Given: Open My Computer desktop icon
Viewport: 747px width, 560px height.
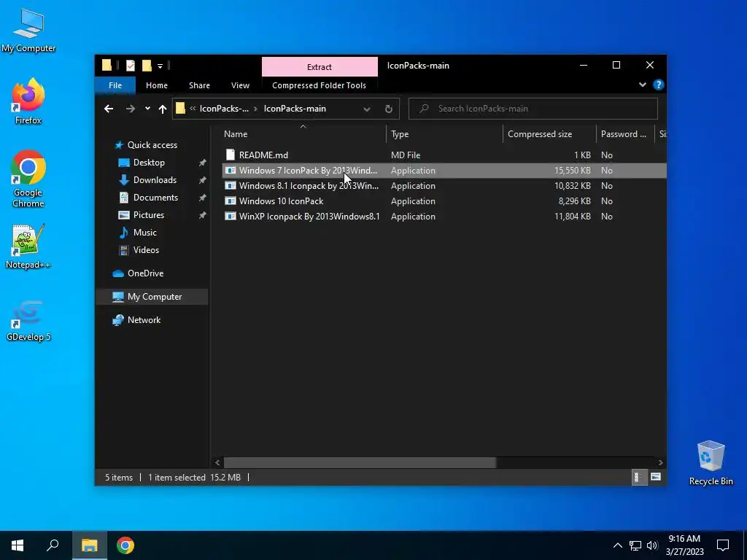Looking at the screenshot, I should point(28,30).
